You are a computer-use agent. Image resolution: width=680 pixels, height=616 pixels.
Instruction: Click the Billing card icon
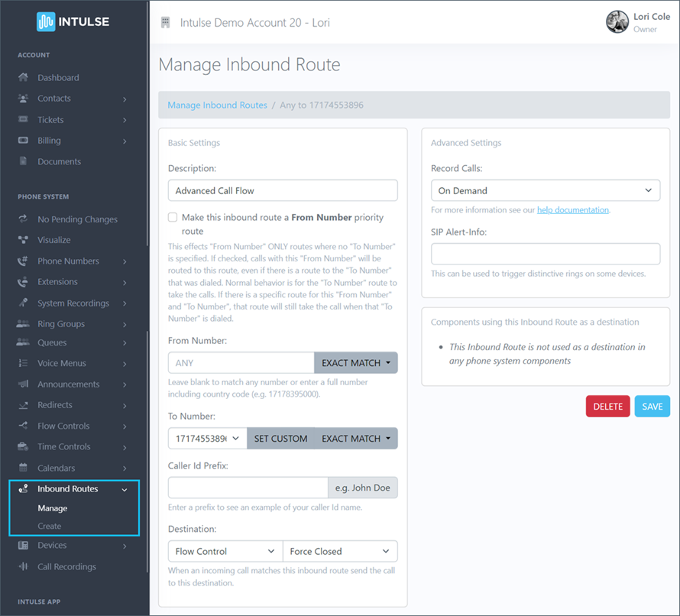(x=24, y=140)
